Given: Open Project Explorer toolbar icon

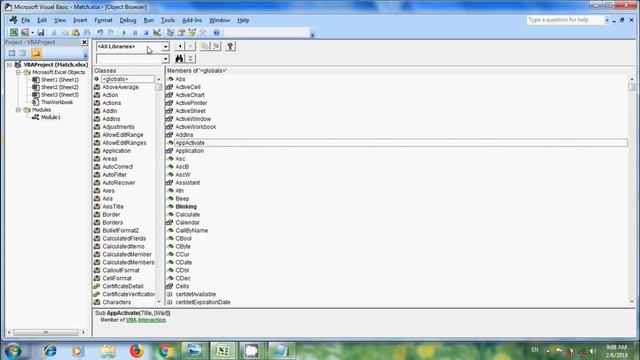Looking at the screenshot, I should coord(170,32).
